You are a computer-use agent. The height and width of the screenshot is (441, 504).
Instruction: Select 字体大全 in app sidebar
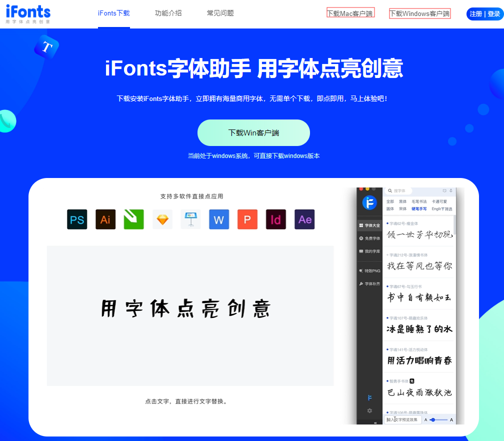tap(369, 225)
